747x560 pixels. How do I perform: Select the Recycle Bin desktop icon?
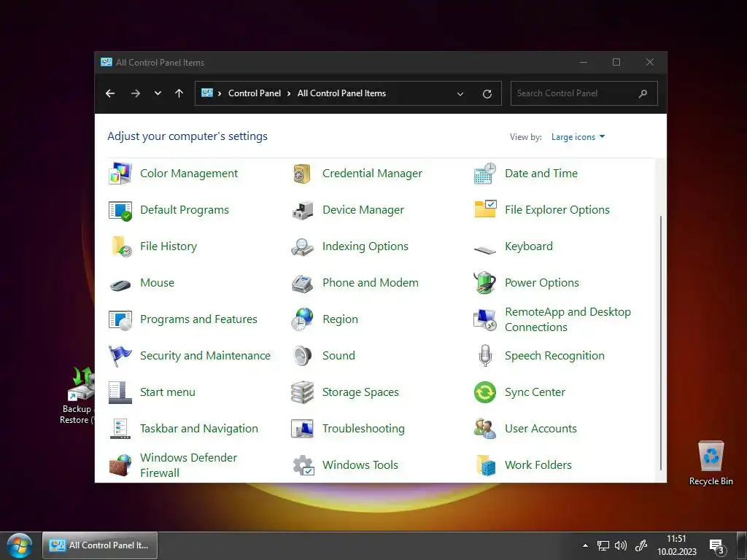point(711,463)
